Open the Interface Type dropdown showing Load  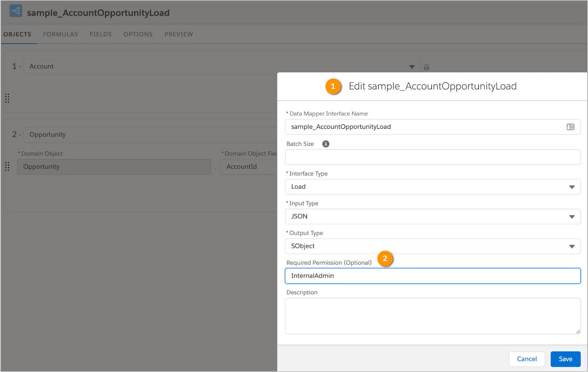(x=433, y=187)
